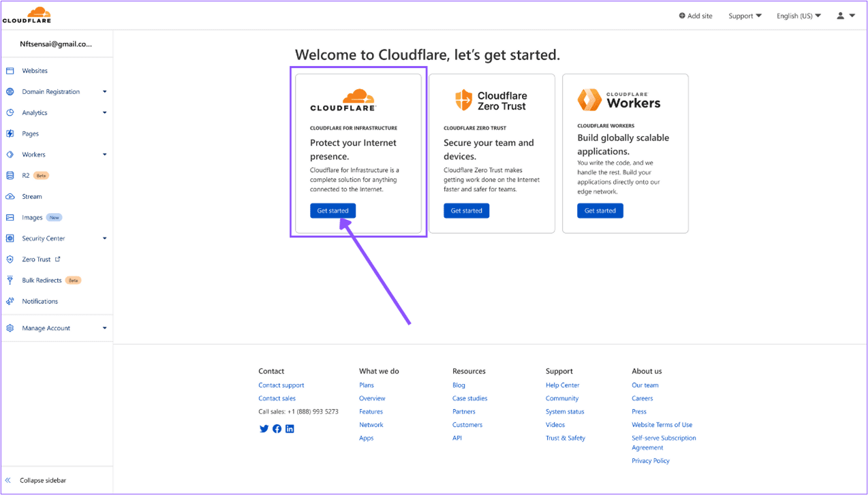Click Collapse sidebar label

click(43, 481)
